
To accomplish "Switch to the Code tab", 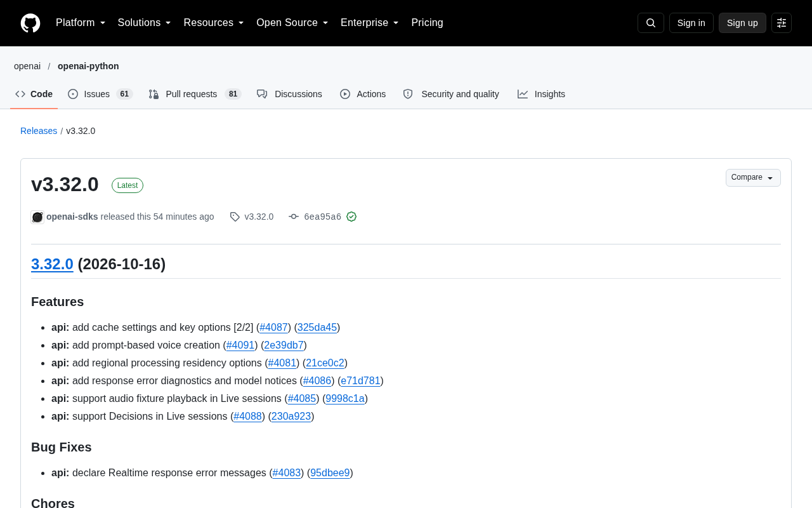I will [x=34, y=94].
